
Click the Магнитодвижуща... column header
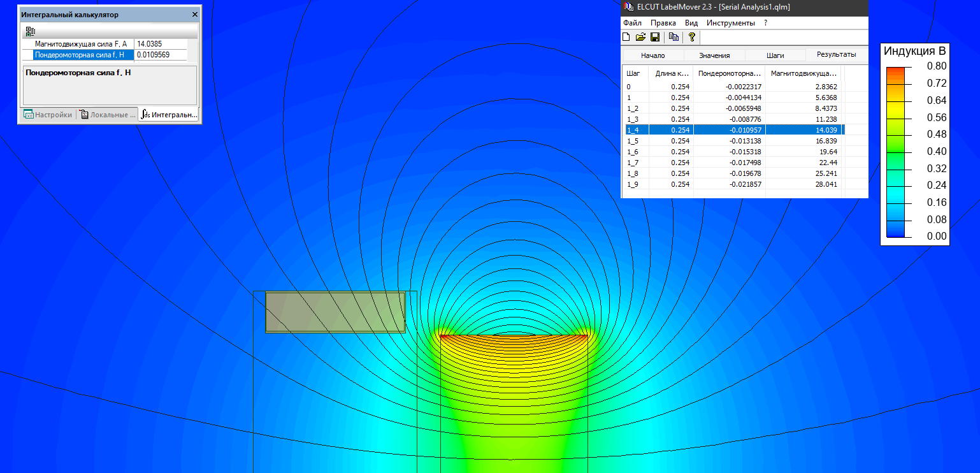[803, 73]
